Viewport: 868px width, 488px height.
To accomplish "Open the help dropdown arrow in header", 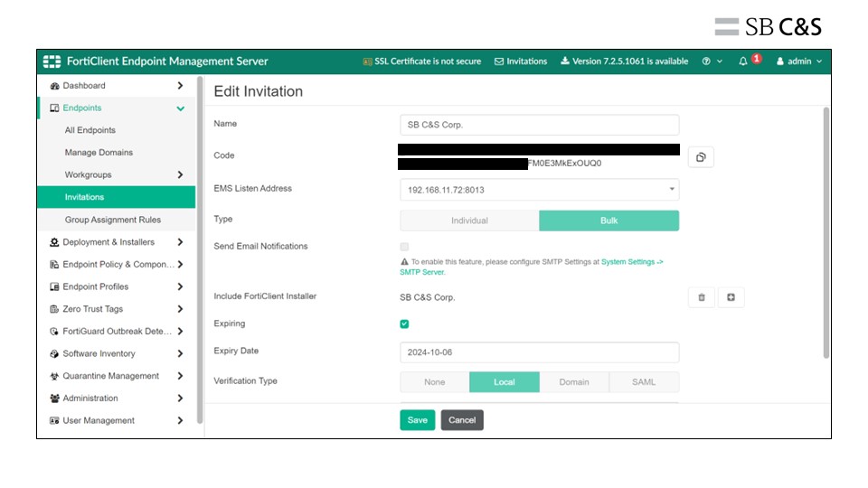I will pos(720,61).
